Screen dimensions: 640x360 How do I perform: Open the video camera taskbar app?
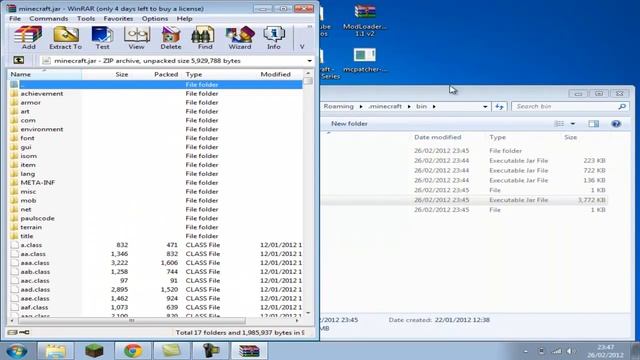[x=210, y=351]
